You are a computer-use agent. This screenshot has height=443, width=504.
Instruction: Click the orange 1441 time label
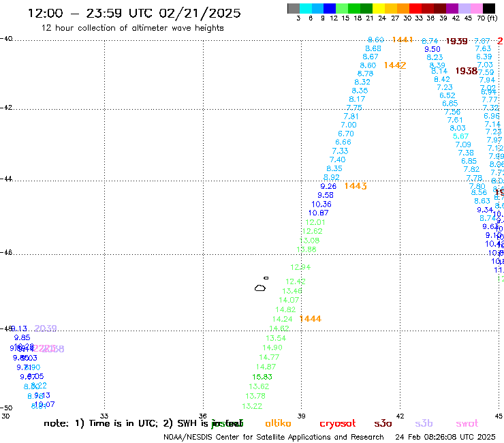click(403, 40)
